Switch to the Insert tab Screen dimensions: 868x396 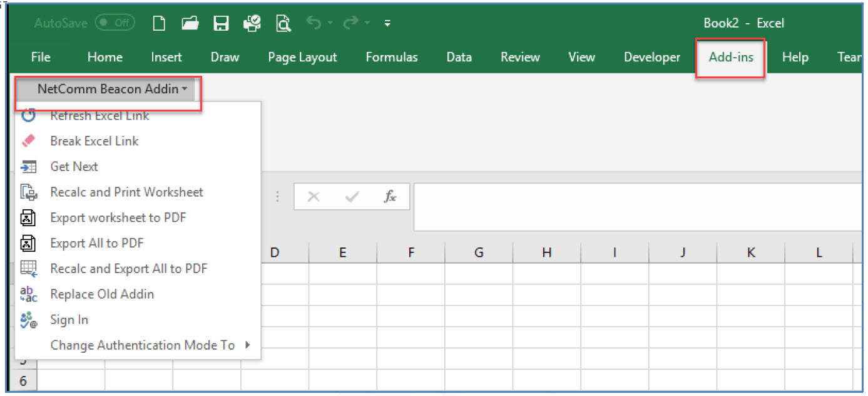point(166,57)
